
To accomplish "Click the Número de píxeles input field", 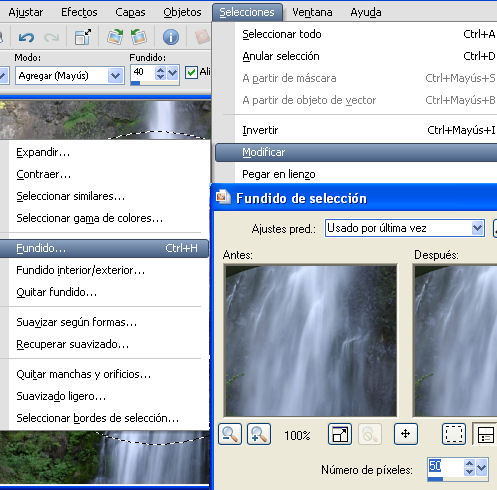I will 445,466.
